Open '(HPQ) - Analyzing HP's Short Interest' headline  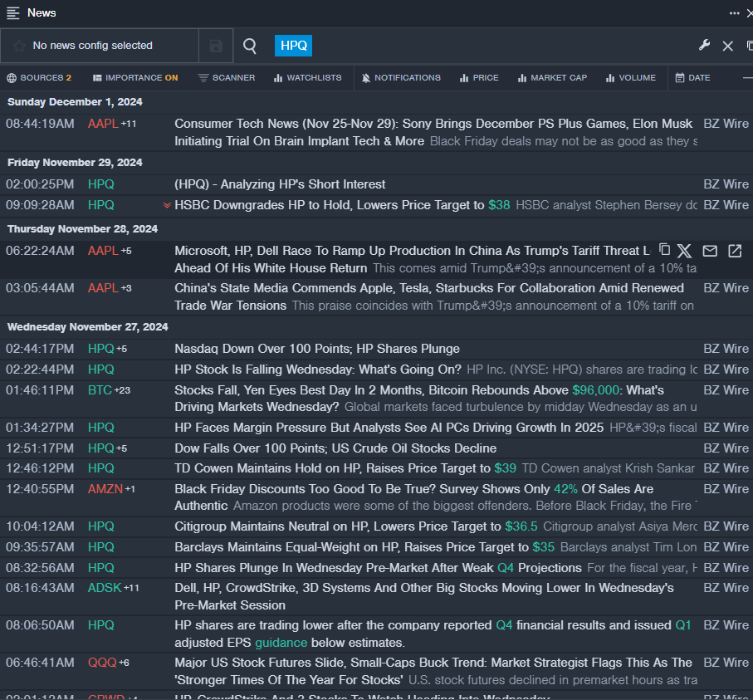280,184
